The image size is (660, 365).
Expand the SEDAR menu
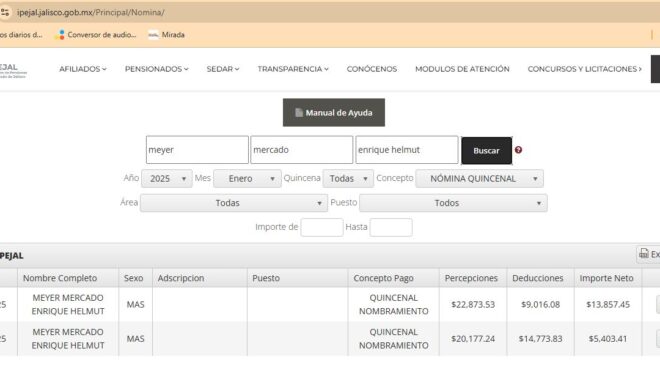[x=223, y=69]
